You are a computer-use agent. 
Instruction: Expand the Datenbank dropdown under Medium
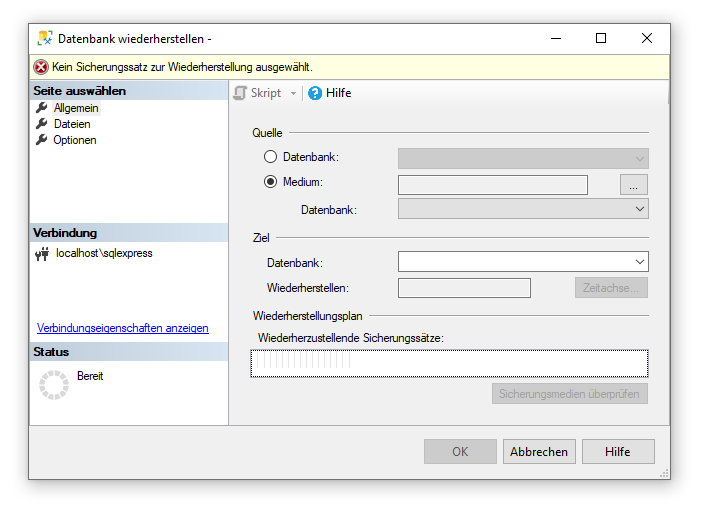(x=523, y=209)
